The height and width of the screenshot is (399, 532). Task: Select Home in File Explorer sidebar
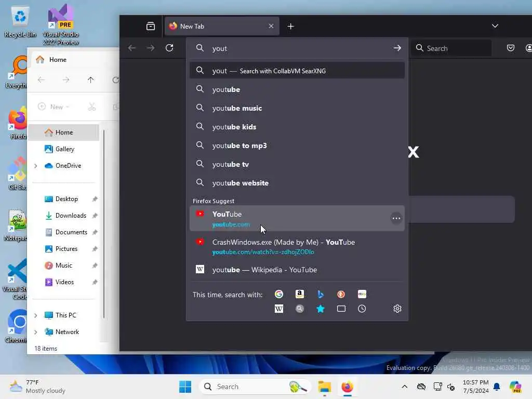pos(64,132)
